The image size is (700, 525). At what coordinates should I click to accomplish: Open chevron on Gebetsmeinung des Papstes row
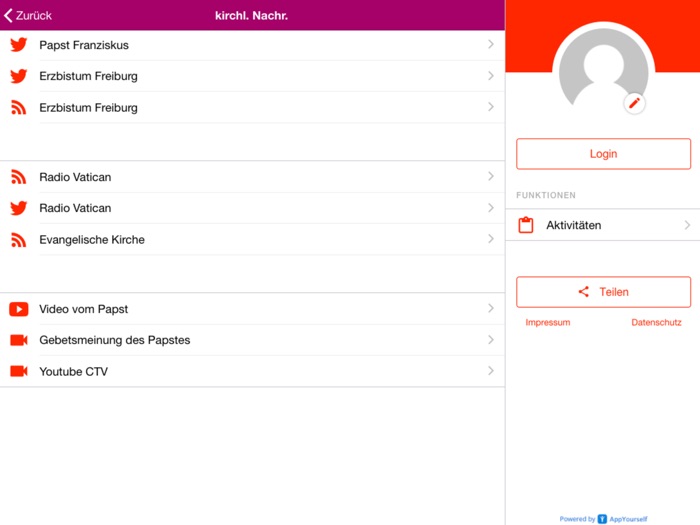[x=491, y=340]
